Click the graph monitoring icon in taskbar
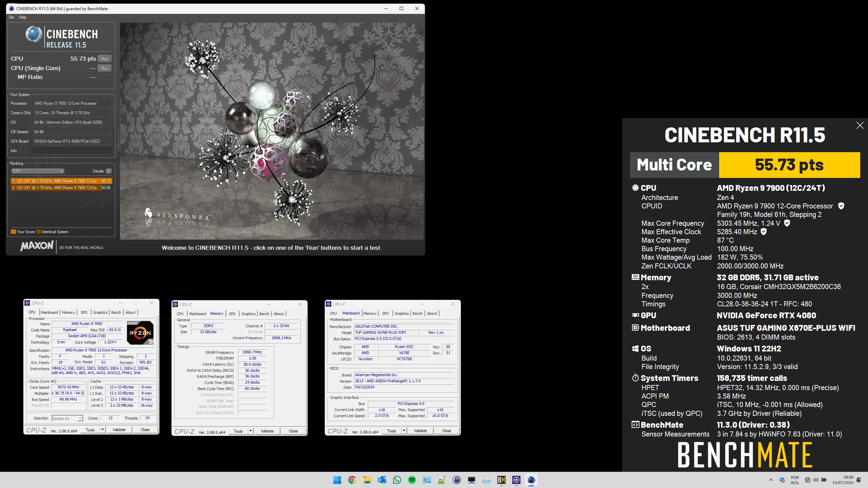The width and height of the screenshot is (868, 488). [486, 480]
